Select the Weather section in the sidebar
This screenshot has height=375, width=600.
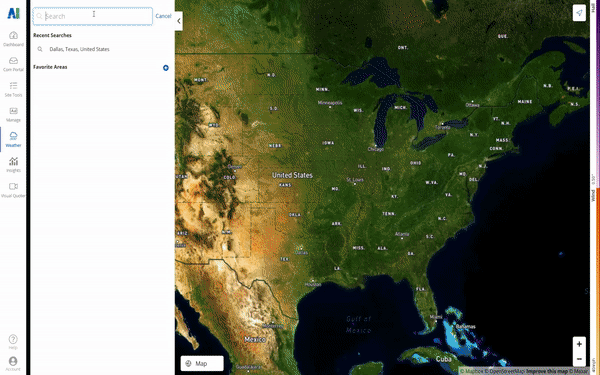pos(13,139)
